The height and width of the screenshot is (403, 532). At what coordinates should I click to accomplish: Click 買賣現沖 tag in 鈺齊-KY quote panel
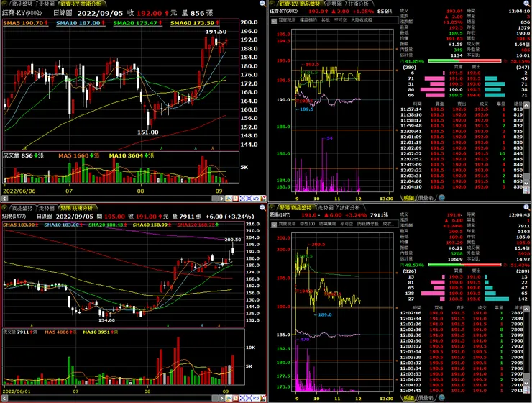[287, 20]
